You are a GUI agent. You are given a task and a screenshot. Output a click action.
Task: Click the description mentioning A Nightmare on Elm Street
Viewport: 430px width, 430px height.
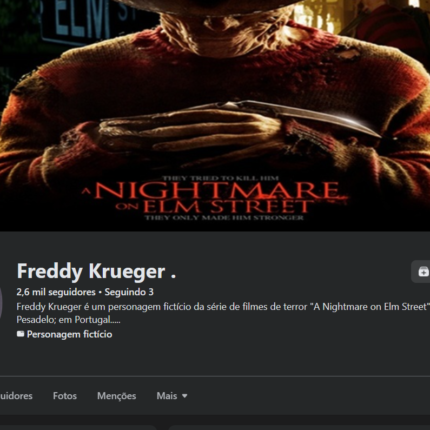coord(223,307)
